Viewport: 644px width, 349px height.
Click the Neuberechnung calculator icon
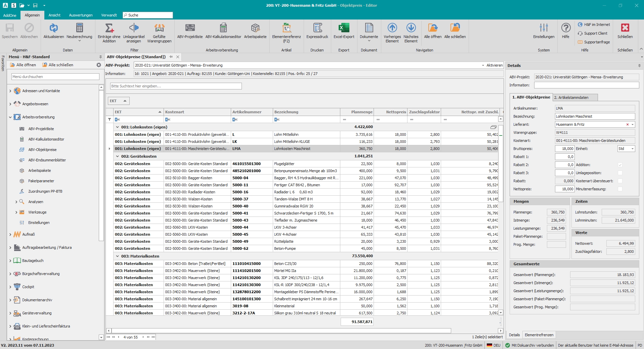tap(79, 28)
